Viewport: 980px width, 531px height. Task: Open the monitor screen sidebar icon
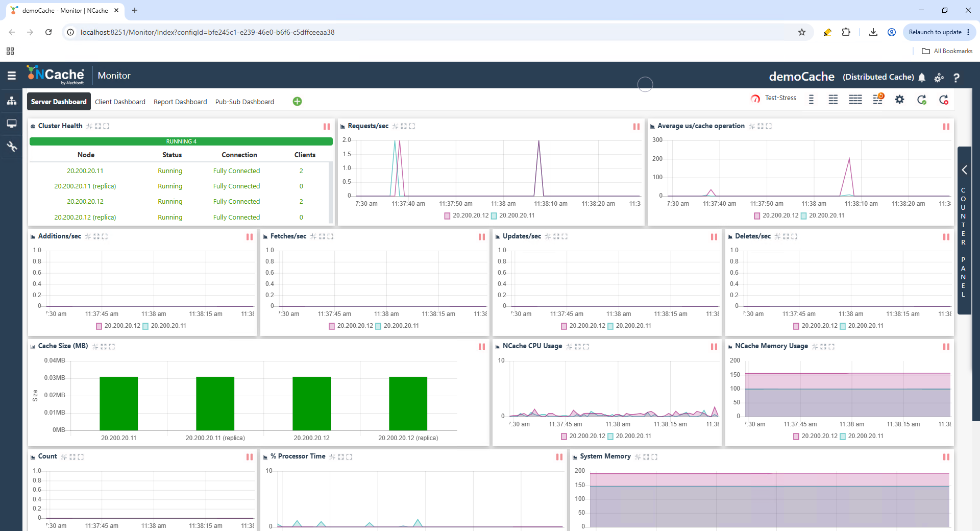click(11, 124)
